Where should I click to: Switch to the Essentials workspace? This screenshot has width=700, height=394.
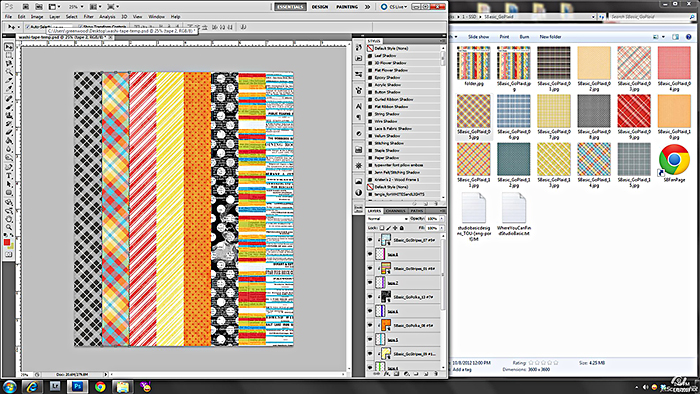coord(290,7)
